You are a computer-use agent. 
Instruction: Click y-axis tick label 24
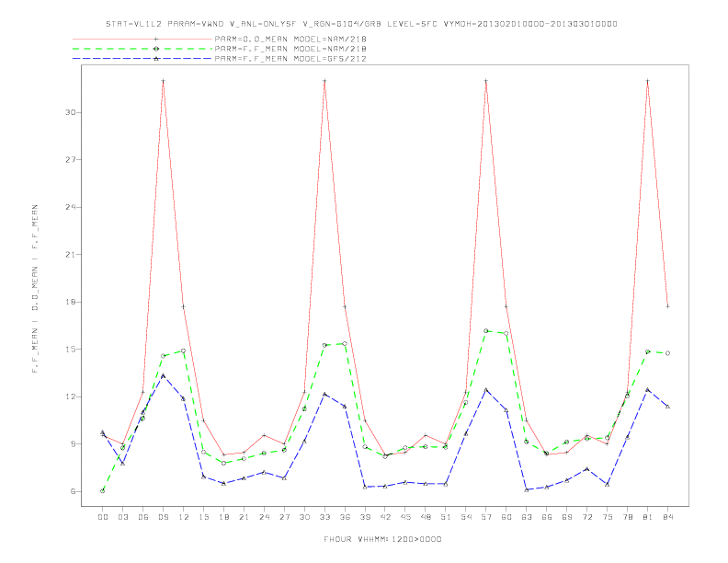71,207
